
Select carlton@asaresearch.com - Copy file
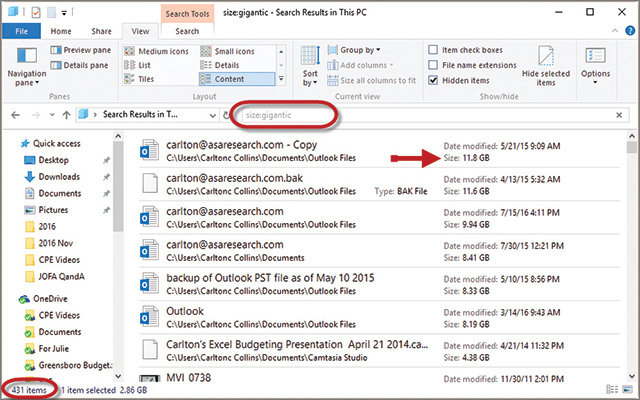(380, 151)
